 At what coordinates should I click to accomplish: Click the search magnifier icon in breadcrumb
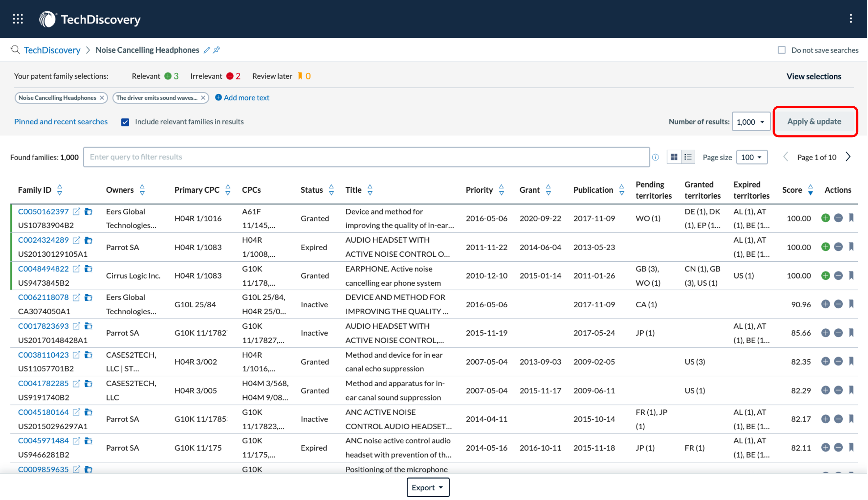15,50
